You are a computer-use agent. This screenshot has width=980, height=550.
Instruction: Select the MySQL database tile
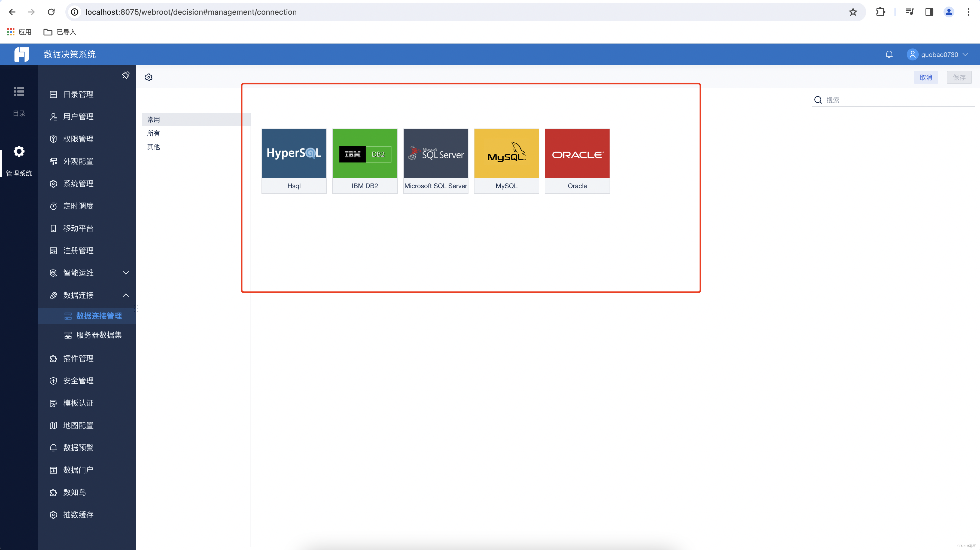pyautogui.click(x=506, y=161)
